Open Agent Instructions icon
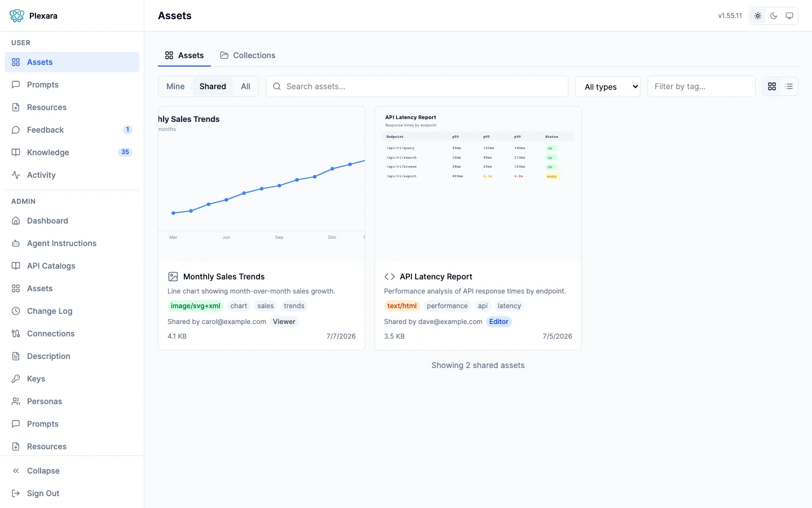 [16, 243]
